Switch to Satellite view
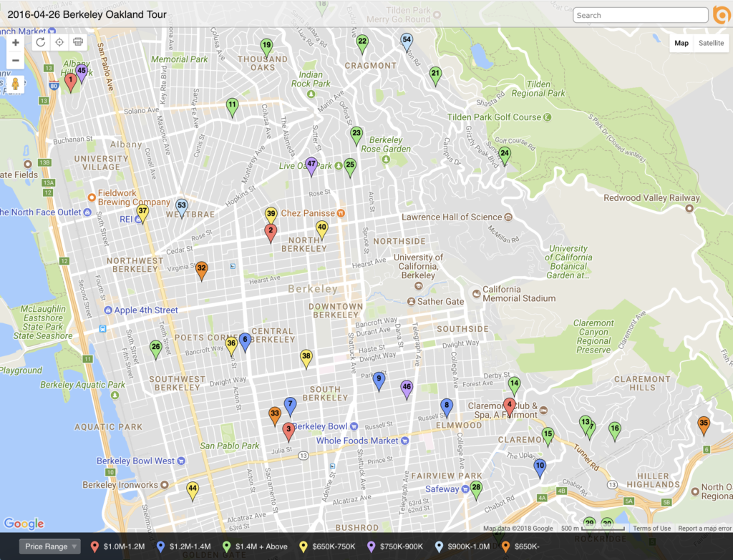 (711, 43)
